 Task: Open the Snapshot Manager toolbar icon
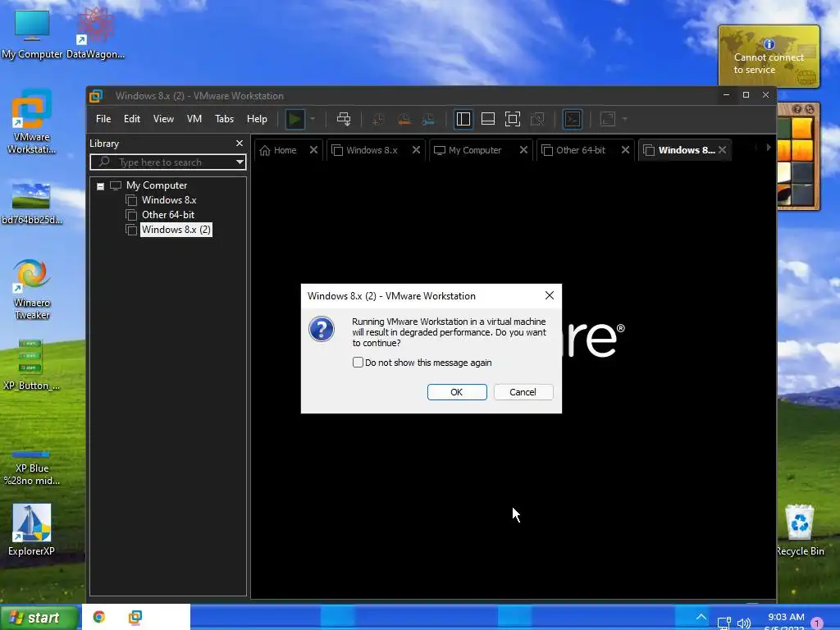click(428, 119)
